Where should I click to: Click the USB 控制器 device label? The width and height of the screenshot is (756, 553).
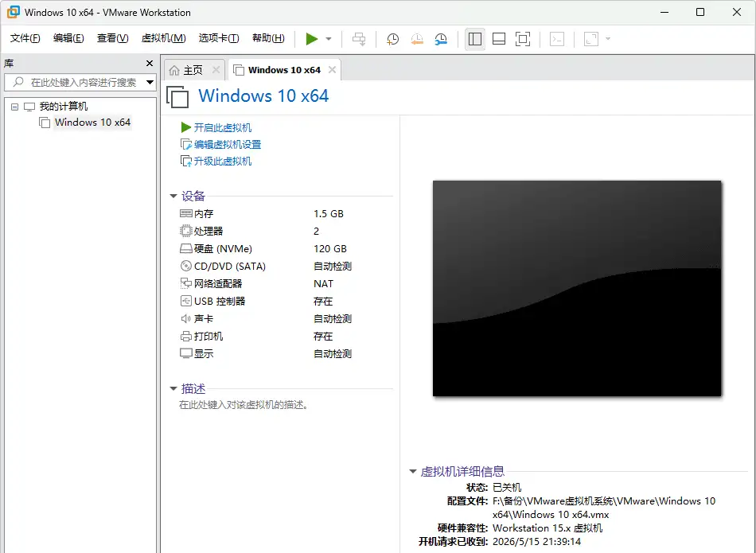pyautogui.click(x=220, y=302)
